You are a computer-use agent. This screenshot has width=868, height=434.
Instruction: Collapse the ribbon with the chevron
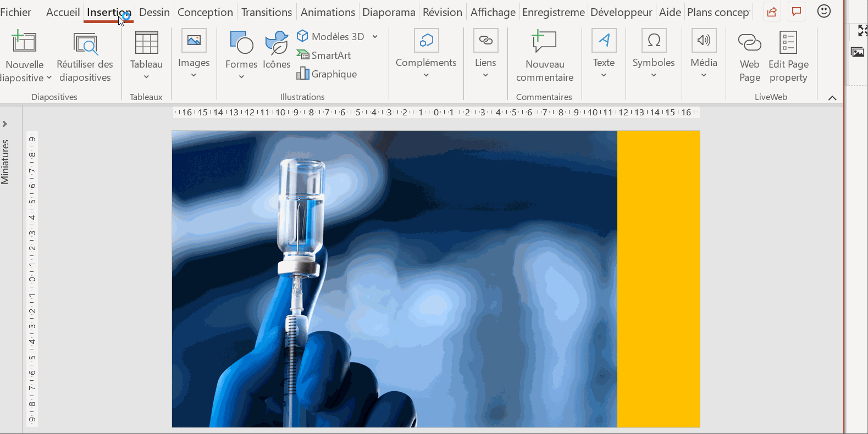(832, 98)
